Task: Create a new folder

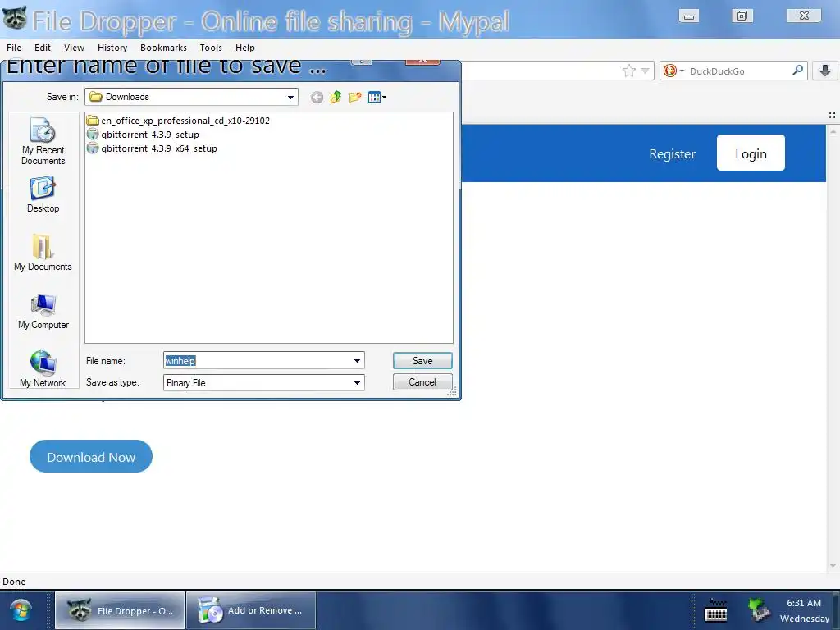Action: click(x=354, y=97)
